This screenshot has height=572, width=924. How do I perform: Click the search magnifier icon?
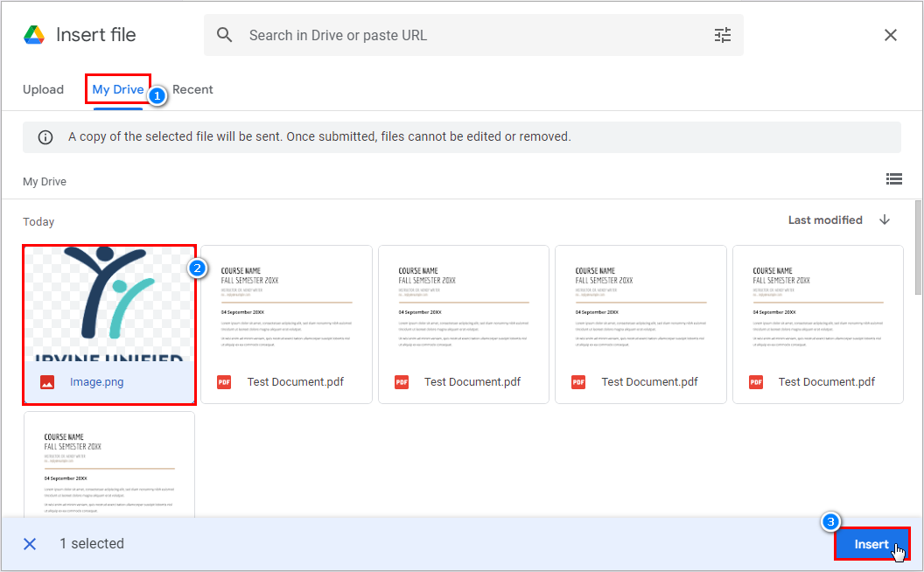[x=225, y=35]
